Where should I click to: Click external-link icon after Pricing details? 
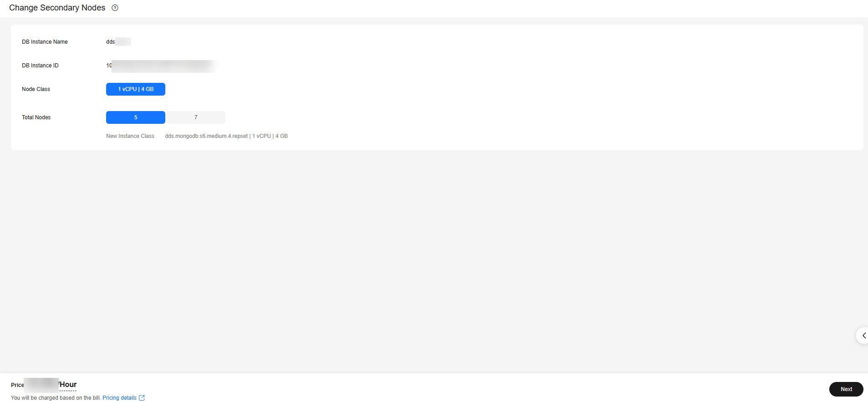(142, 398)
